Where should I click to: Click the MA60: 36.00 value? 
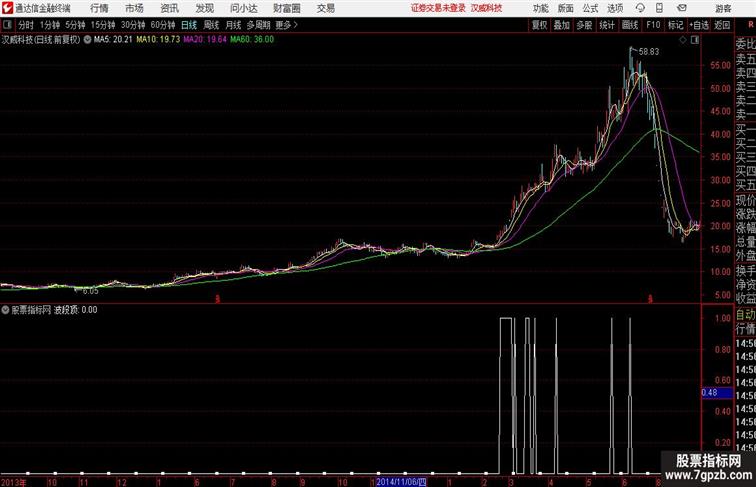tap(252, 40)
